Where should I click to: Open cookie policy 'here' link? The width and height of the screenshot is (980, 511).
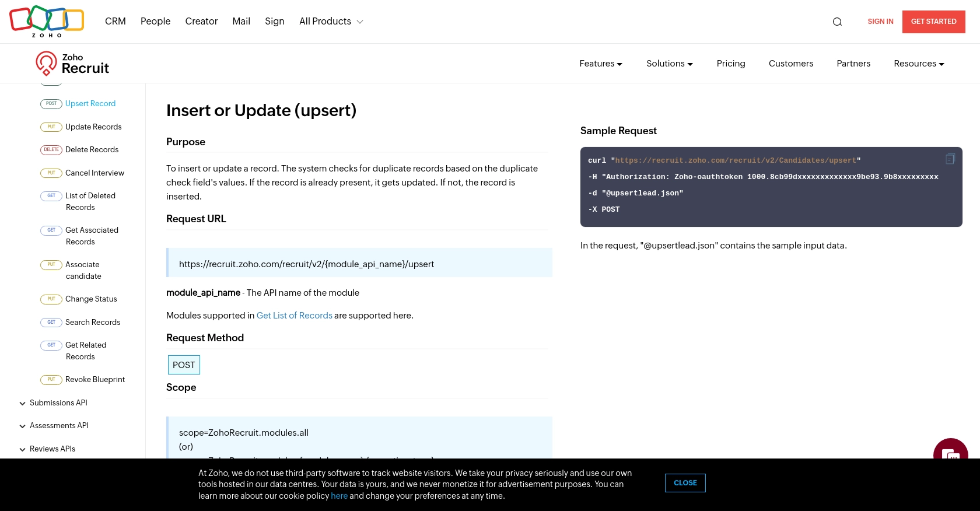point(339,496)
